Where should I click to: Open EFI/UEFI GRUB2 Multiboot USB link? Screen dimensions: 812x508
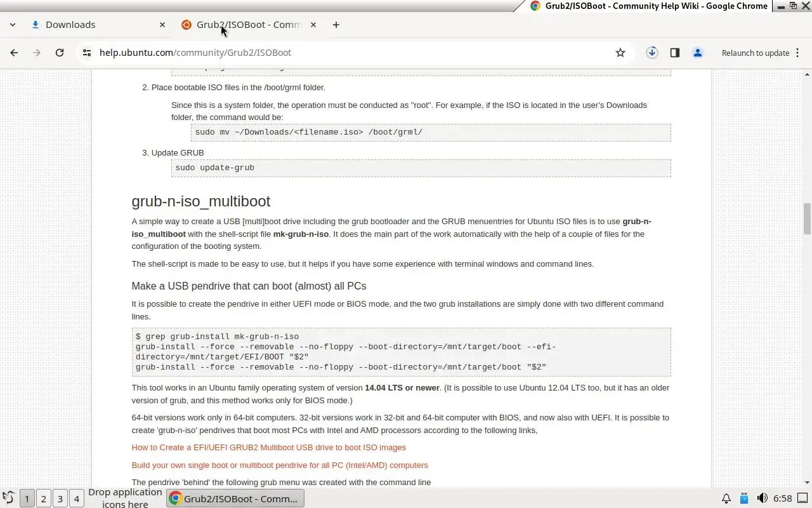coord(268,448)
